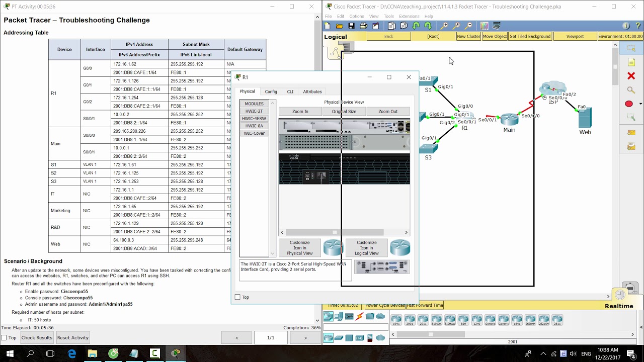
Task: Select the WIC-Cover module
Action: pos(254,133)
